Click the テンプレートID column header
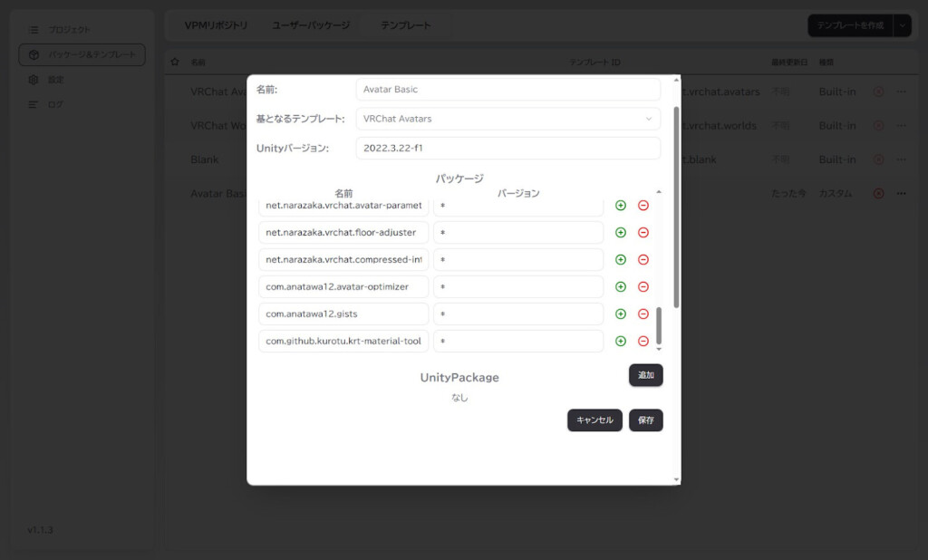The width and height of the screenshot is (928, 560). point(594,63)
